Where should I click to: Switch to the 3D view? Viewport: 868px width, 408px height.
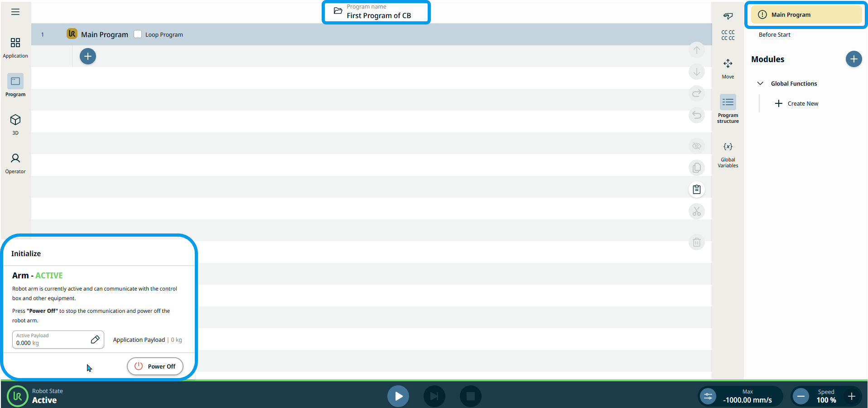[15, 124]
